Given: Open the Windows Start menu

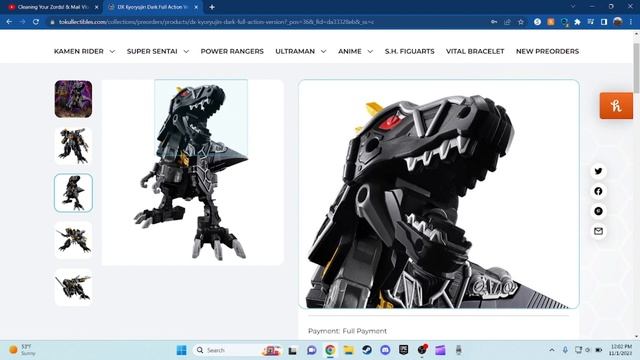Looking at the screenshot, I should pyautogui.click(x=182, y=350).
